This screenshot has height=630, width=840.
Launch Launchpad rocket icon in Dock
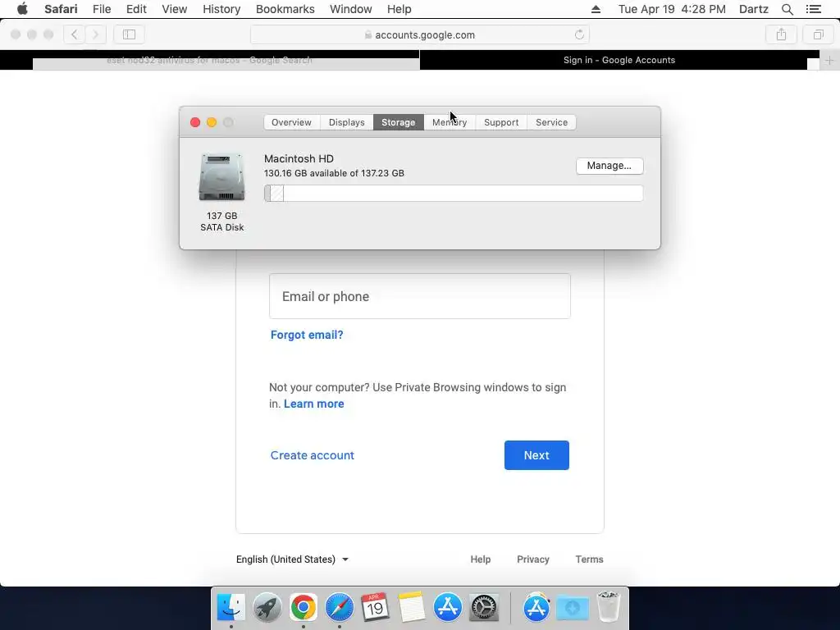[x=267, y=607]
